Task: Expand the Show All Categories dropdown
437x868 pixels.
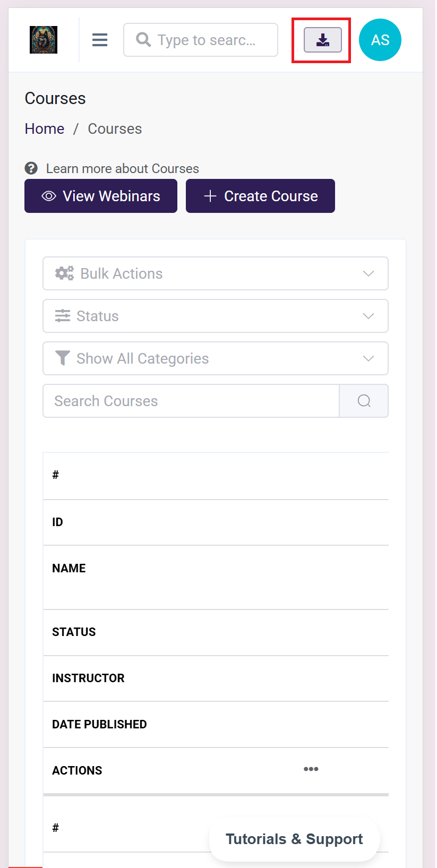Action: (x=215, y=358)
